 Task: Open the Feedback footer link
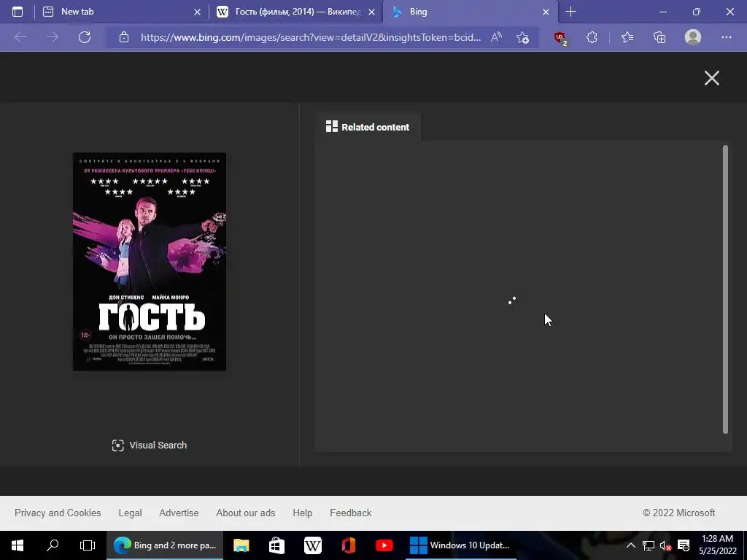(351, 513)
